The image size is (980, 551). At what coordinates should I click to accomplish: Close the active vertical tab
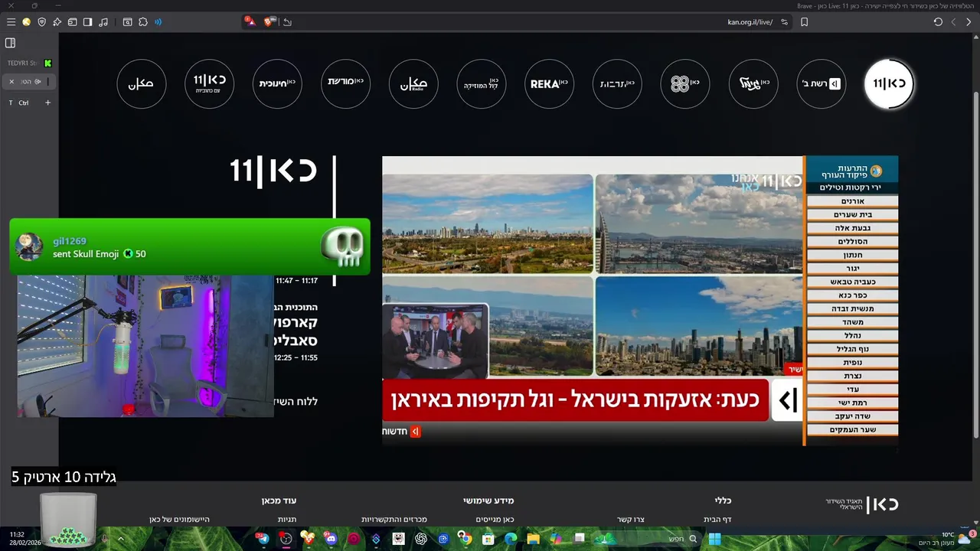pos(11,81)
